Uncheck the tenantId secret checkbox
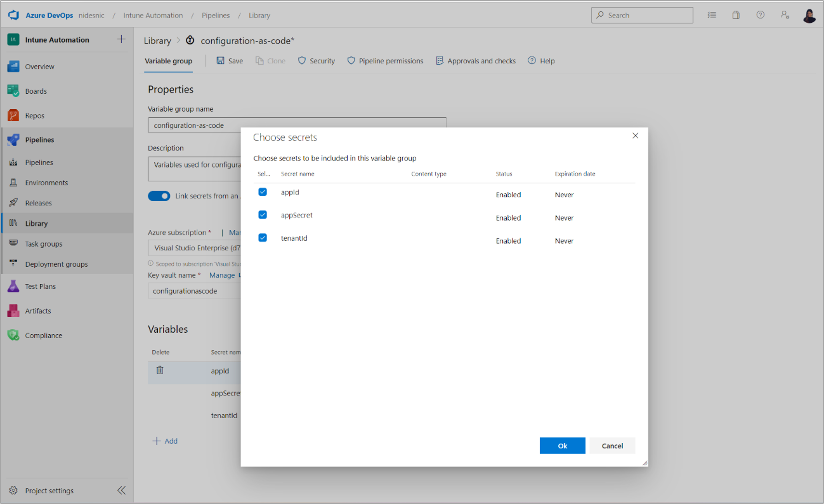824x504 pixels. pyautogui.click(x=263, y=238)
